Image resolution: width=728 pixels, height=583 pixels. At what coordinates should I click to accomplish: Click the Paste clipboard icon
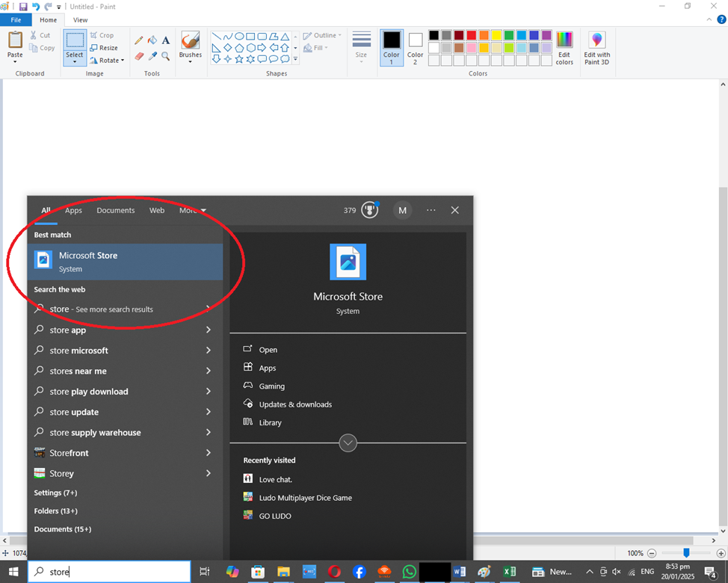tap(15, 40)
